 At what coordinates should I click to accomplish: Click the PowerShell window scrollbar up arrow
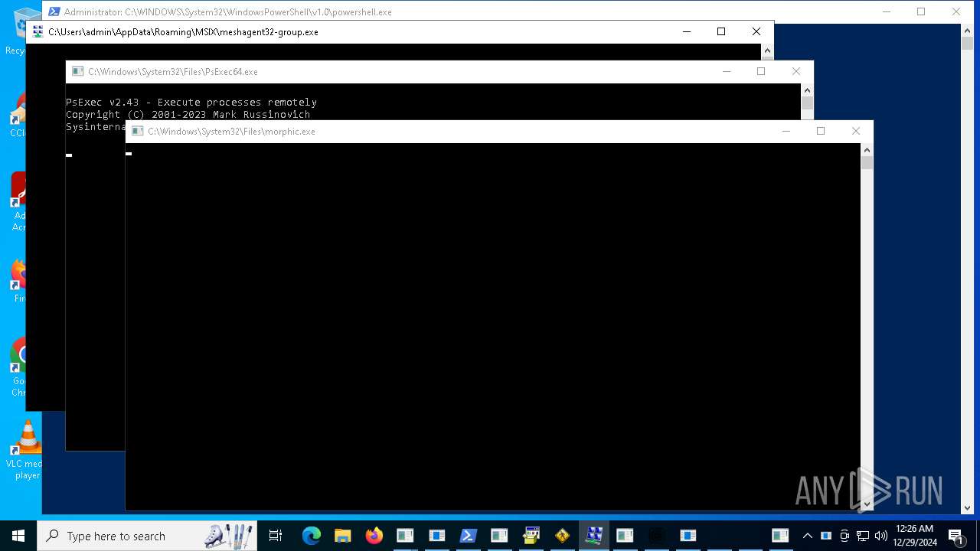pyautogui.click(x=967, y=31)
